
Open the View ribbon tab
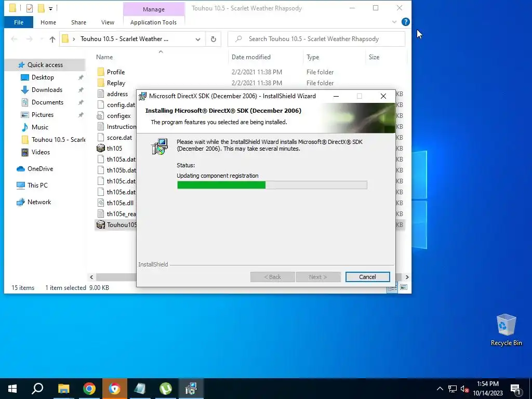tap(108, 22)
